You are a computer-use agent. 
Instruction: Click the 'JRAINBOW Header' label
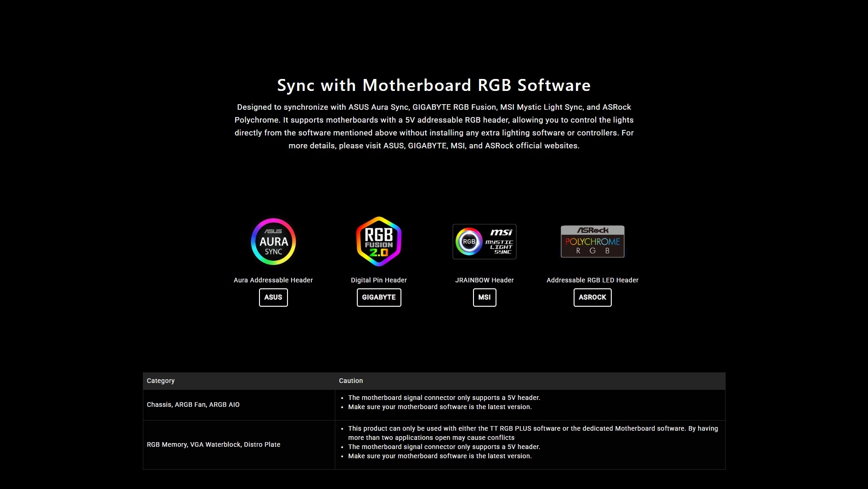[485, 280]
